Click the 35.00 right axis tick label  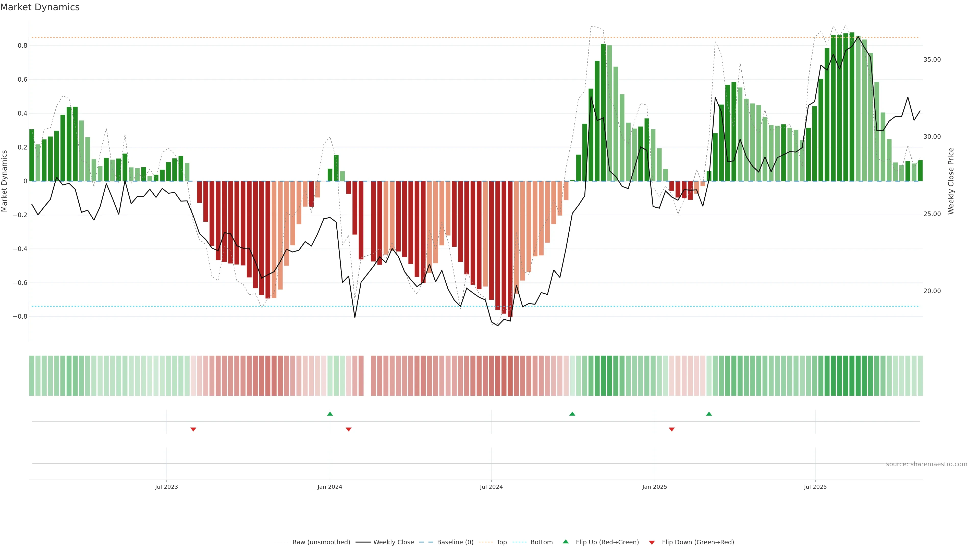(x=932, y=60)
